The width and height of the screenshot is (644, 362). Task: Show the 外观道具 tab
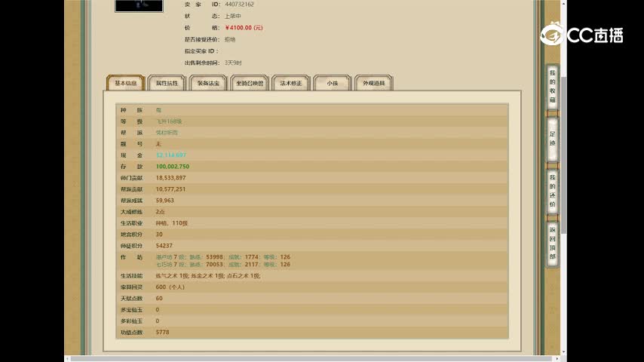tap(373, 83)
